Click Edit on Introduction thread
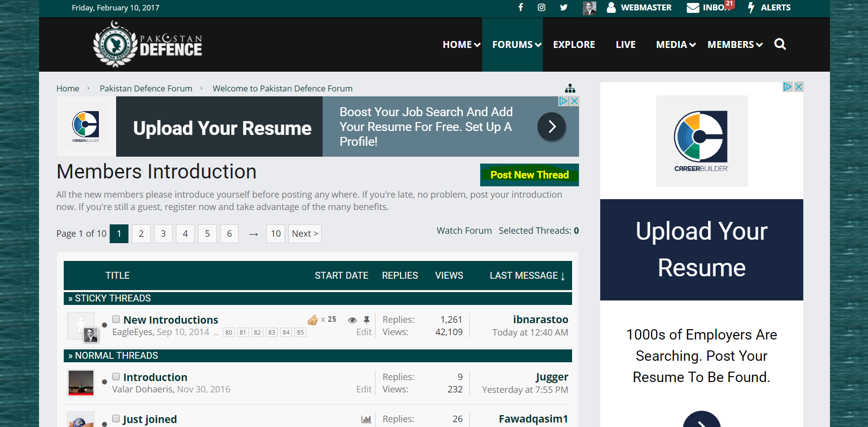868x427 pixels. 364,389
